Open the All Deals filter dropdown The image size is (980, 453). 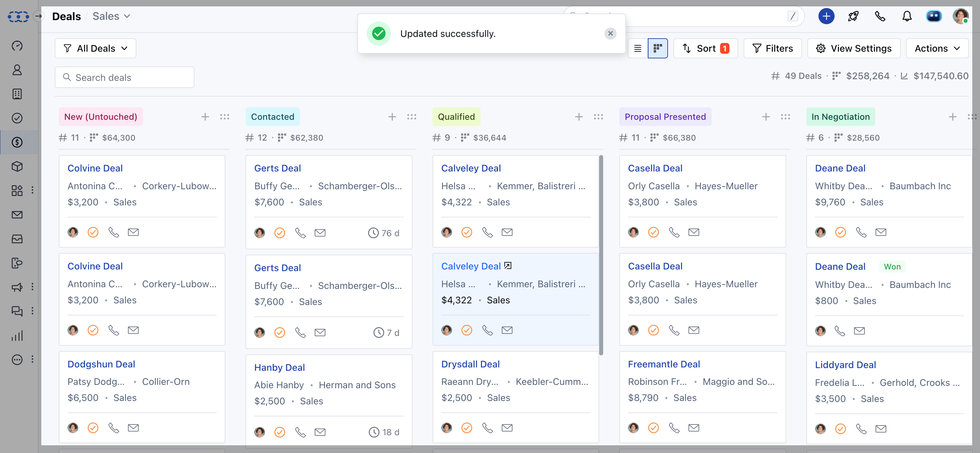click(95, 48)
